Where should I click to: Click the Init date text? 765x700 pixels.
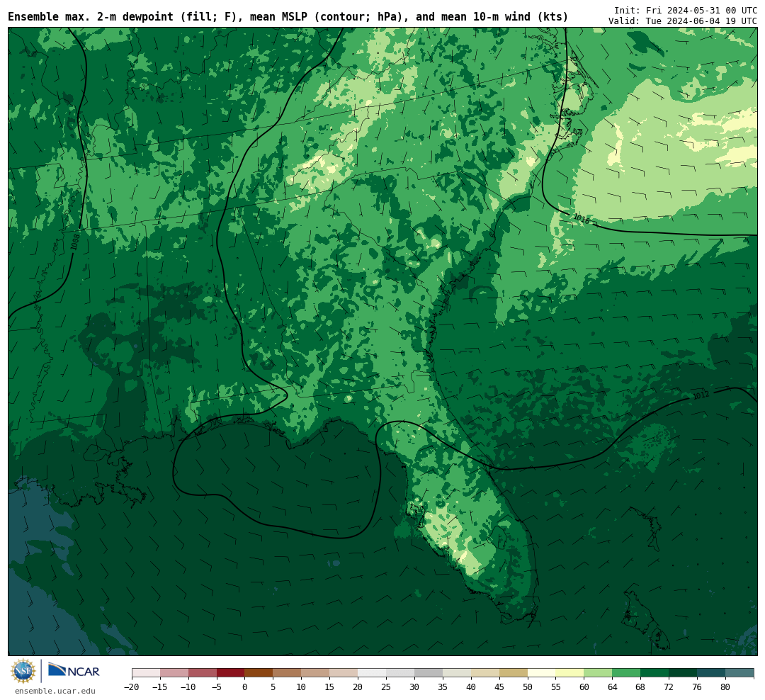[686, 10]
